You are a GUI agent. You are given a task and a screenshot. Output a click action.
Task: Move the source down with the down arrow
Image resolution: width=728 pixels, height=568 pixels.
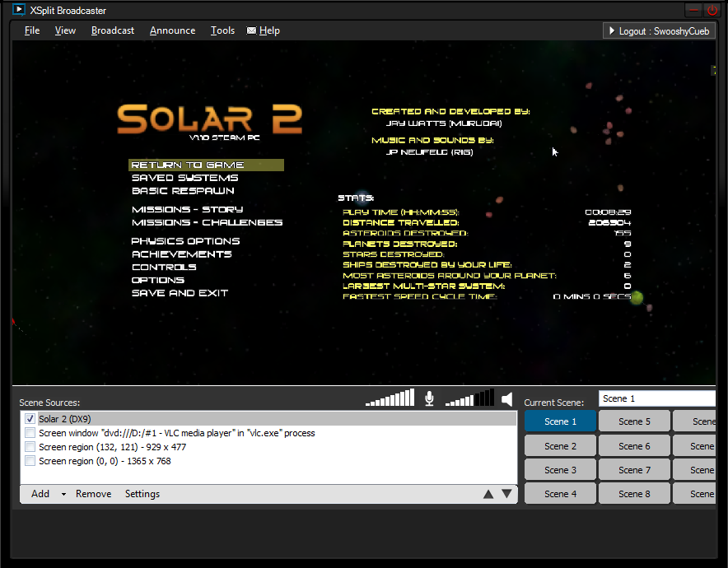pyautogui.click(x=507, y=494)
